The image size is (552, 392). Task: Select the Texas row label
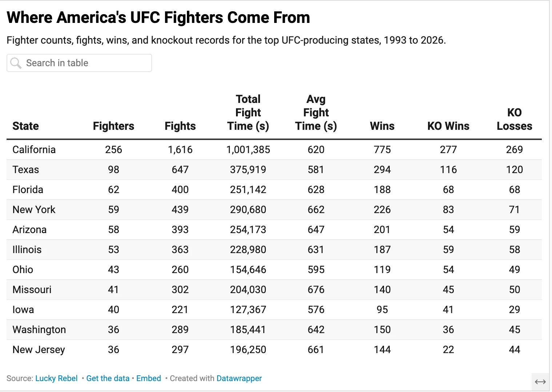[x=25, y=169]
